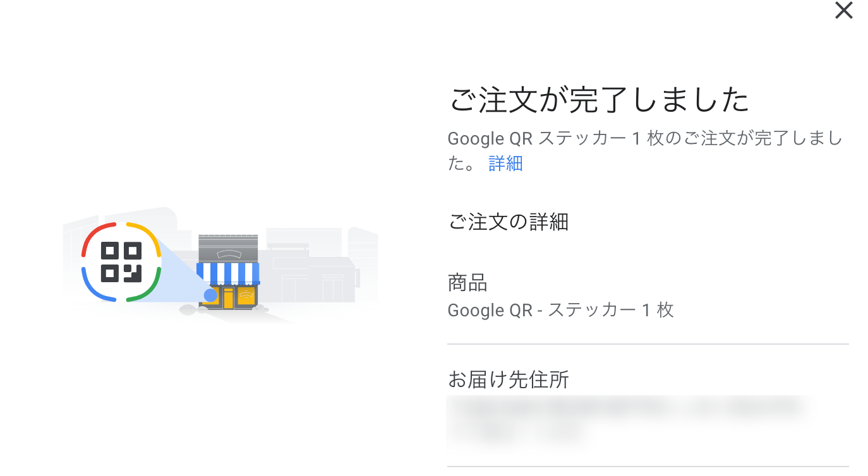Click the お届け先住所 label
The image size is (868, 476).
(x=508, y=379)
